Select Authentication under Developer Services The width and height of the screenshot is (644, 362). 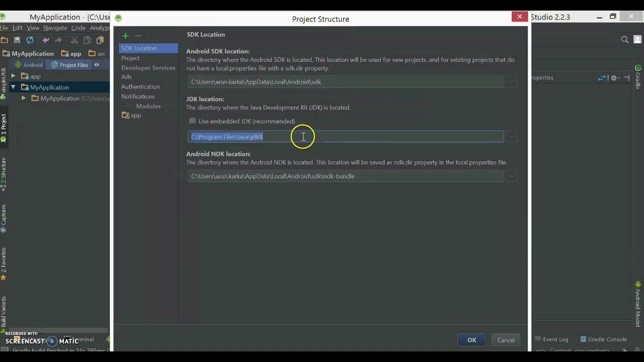(140, 87)
